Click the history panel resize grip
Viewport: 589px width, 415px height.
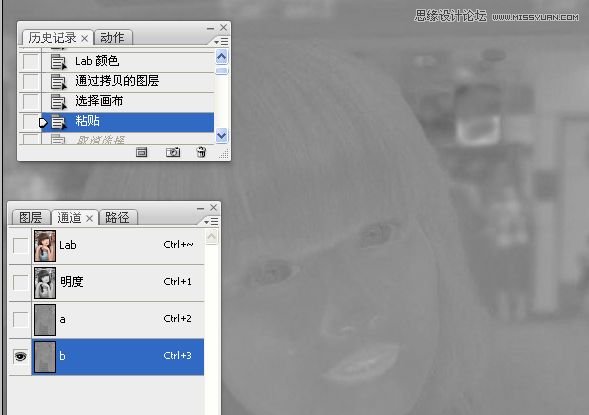click(224, 154)
